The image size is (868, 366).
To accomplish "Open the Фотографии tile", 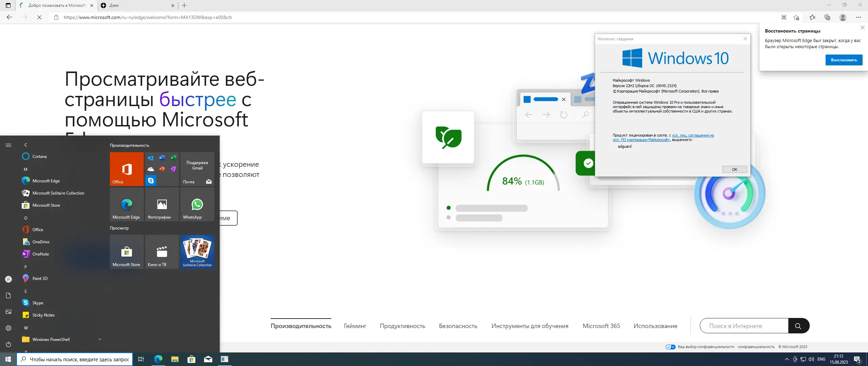I will pos(161,204).
